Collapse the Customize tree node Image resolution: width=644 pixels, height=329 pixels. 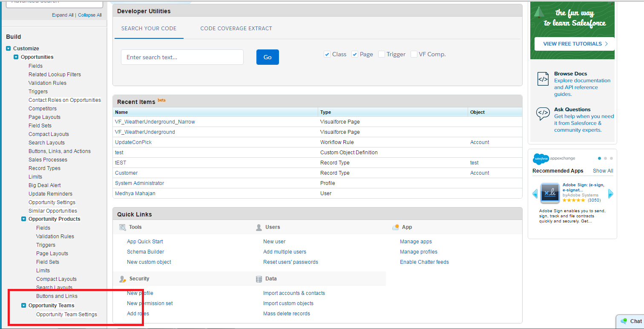coord(9,49)
